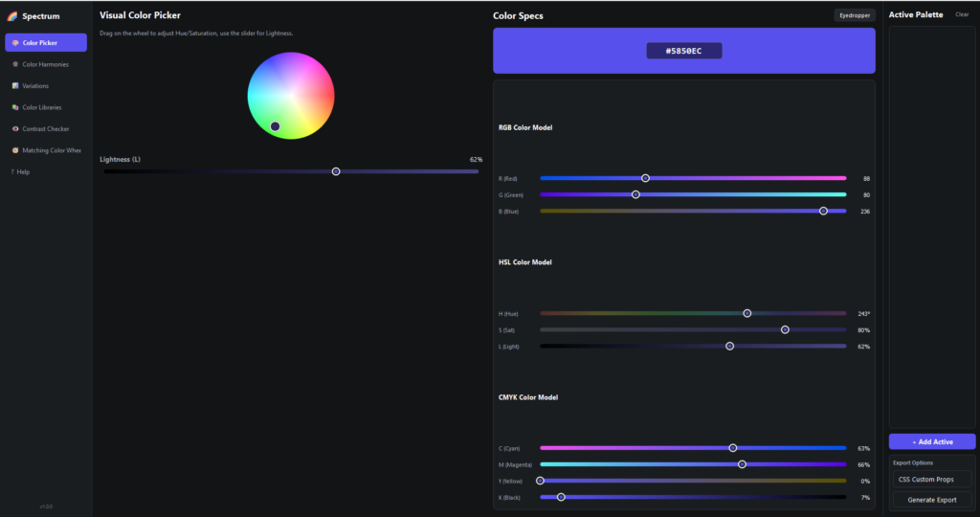Click the K (Black) slider handle
Screen dimensions: 980x517
pos(561,497)
